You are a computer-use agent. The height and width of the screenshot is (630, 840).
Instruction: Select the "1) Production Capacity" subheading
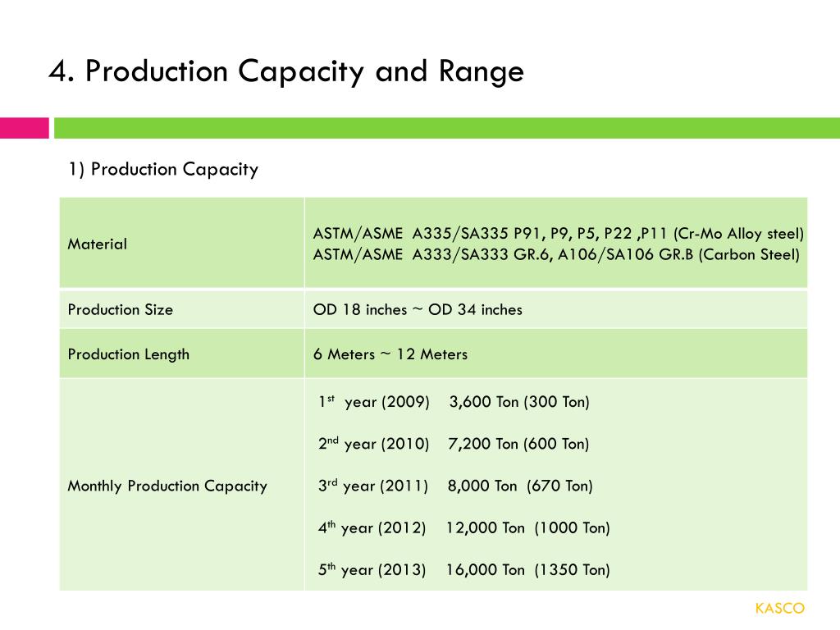pos(163,169)
